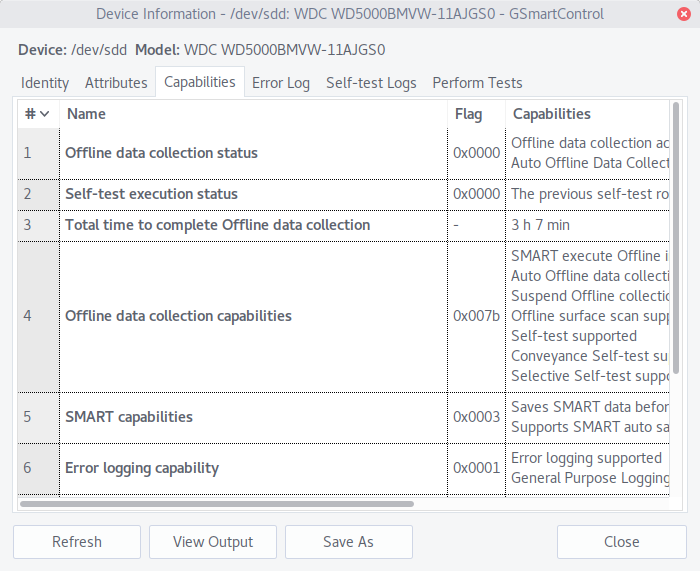Screen dimensions: 700x571
Task: Sort by the # column header
Action: coord(38,114)
